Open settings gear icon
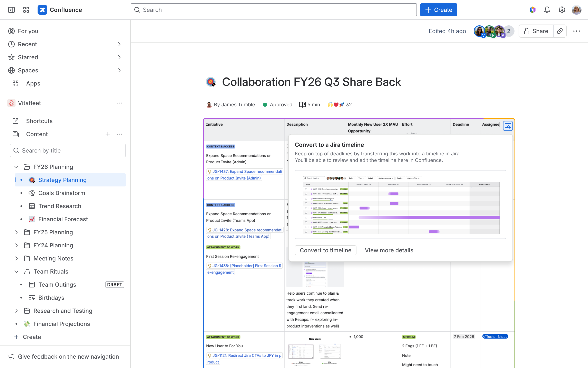This screenshot has height=368, width=588. pos(561,10)
